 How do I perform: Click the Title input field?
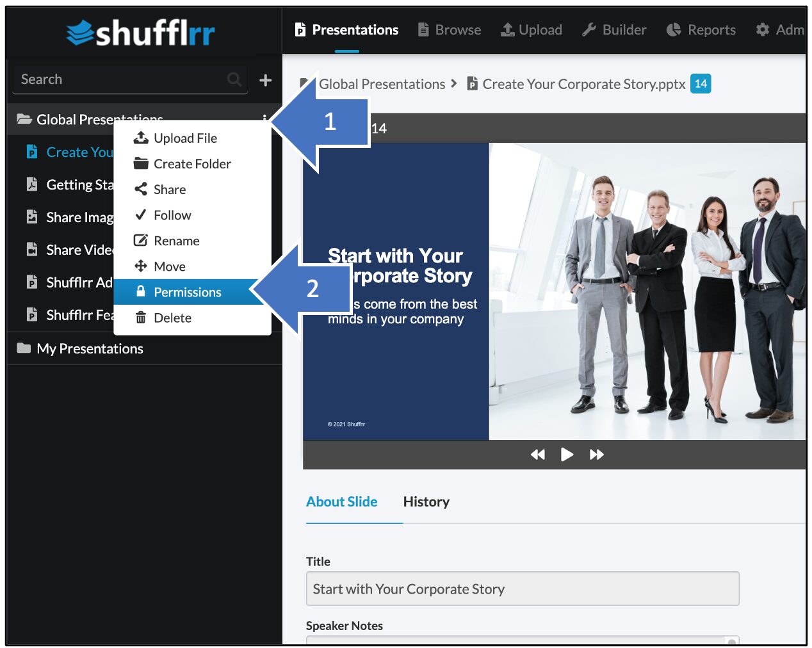[x=523, y=588]
